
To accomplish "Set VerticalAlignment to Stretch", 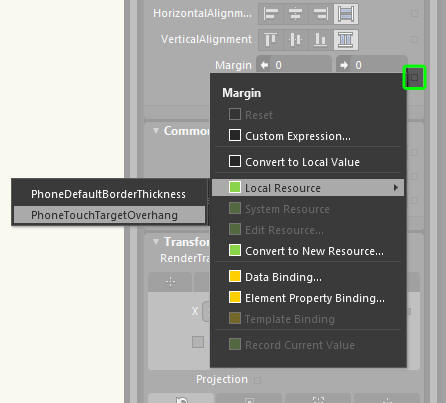I will (346, 40).
